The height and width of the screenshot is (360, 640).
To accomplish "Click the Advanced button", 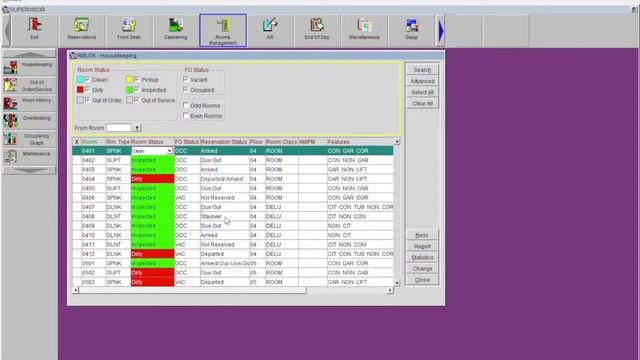I will tap(422, 81).
